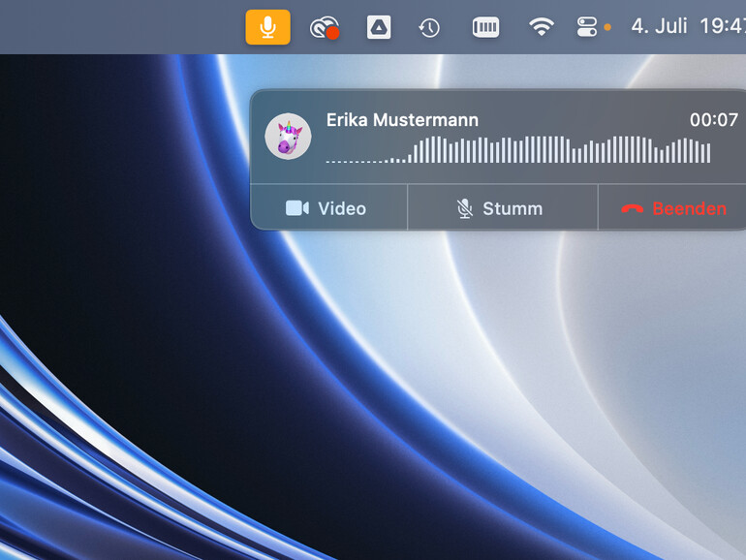Switch the call to Video

[328, 208]
